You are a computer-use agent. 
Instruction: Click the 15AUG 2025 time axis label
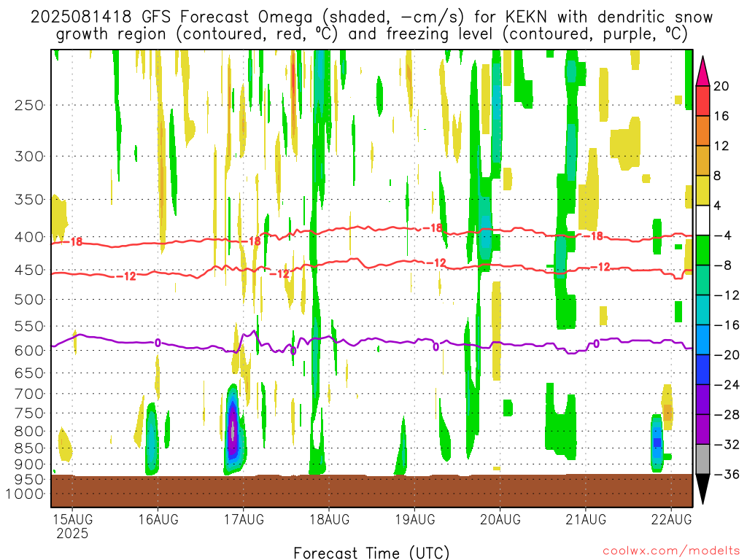72,526
